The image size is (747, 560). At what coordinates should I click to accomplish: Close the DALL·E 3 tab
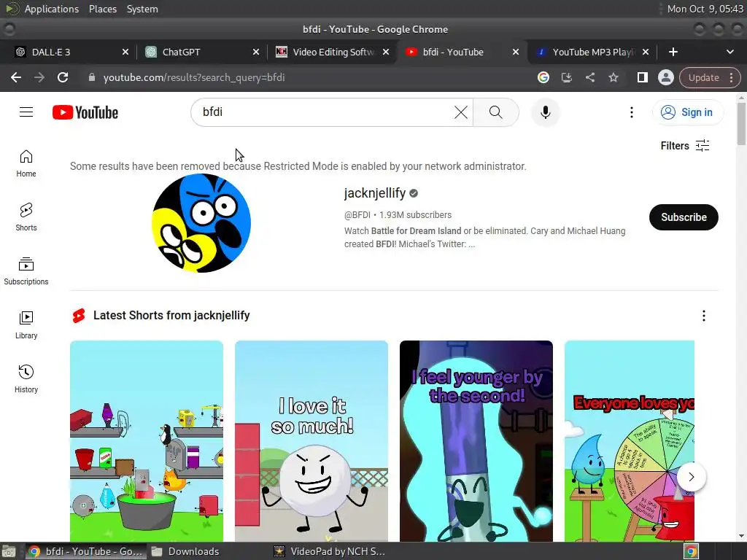pyautogui.click(x=125, y=52)
